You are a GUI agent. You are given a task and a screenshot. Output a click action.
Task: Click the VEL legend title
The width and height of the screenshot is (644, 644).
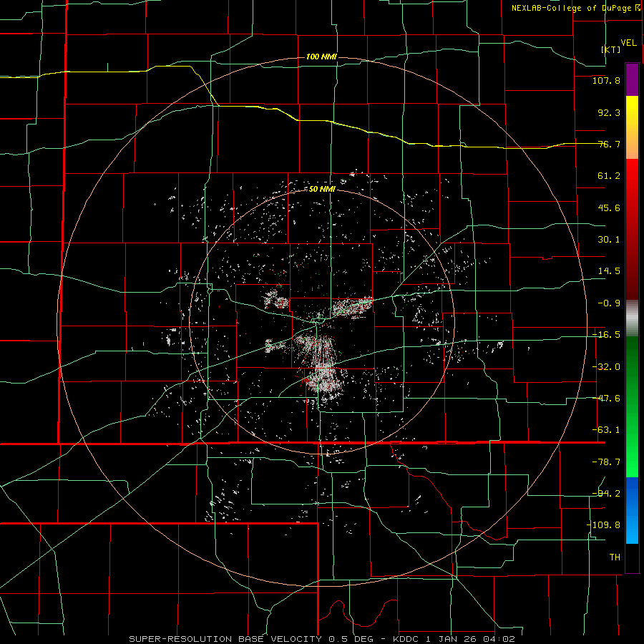[x=628, y=43]
